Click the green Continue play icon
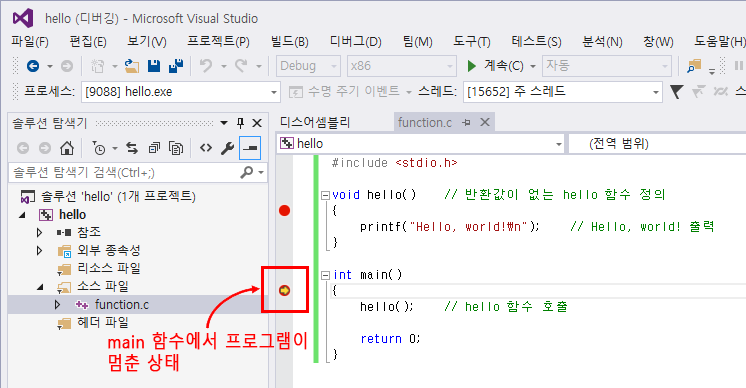Screen dimensions: 746x388 [x=471, y=66]
